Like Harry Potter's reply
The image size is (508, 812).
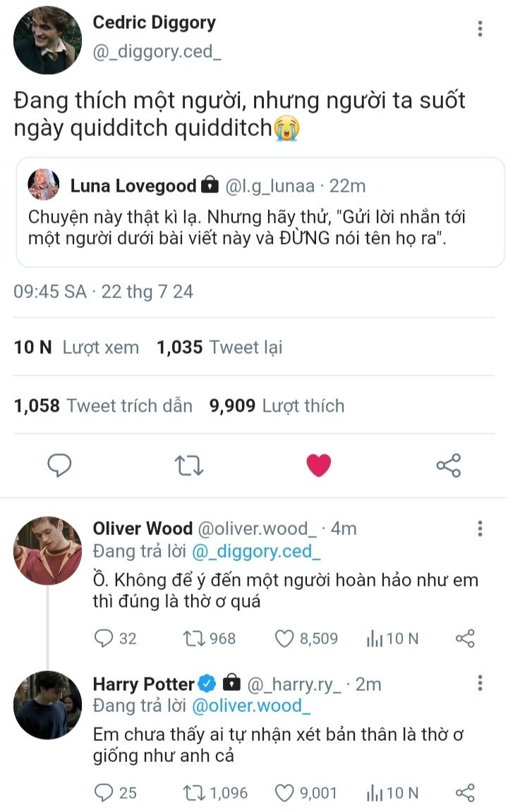click(x=284, y=793)
